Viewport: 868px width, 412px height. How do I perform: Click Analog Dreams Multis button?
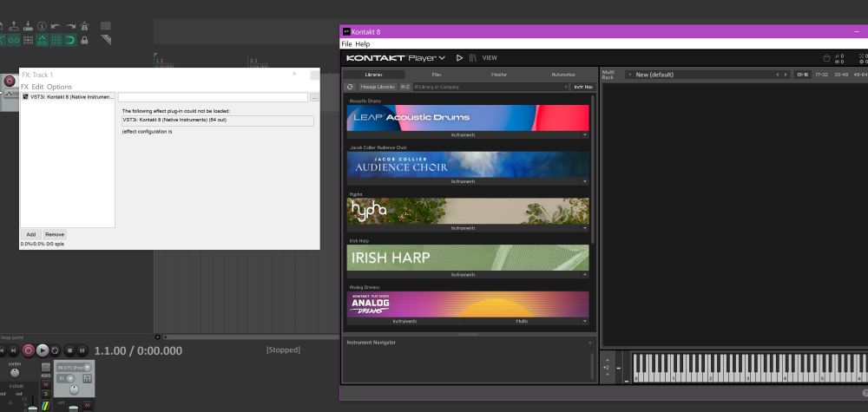[x=522, y=321]
